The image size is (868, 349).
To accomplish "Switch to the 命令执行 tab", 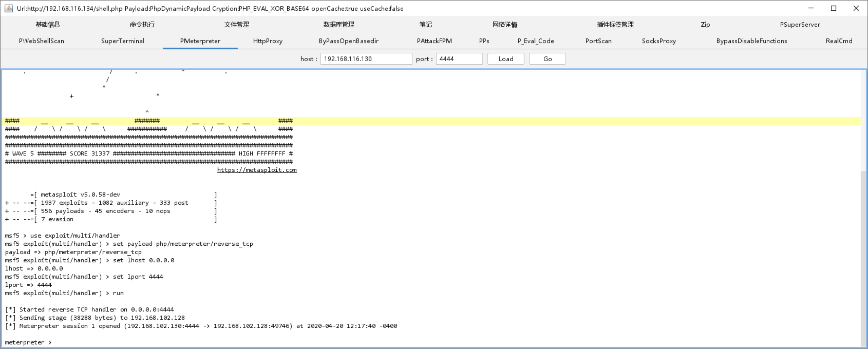I will click(x=142, y=24).
